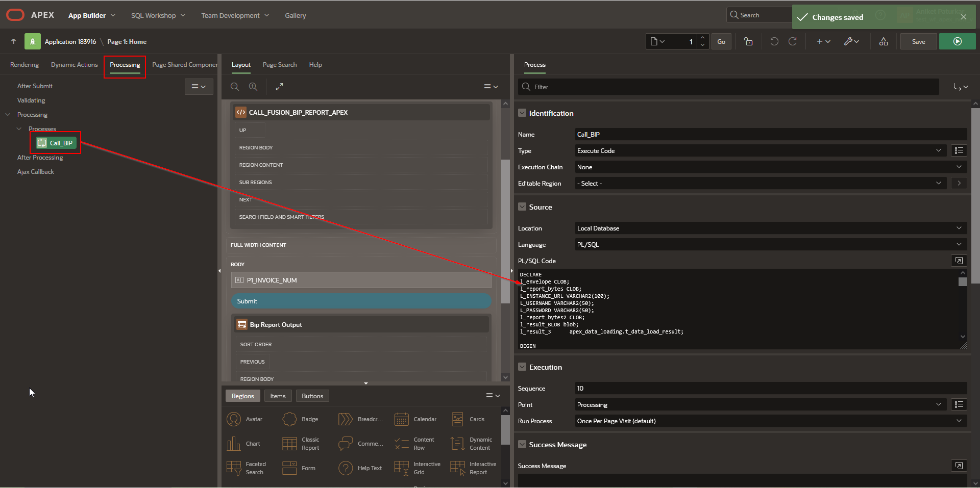This screenshot has height=488, width=980.
Task: Open the page selector document icon
Action: 658,41
